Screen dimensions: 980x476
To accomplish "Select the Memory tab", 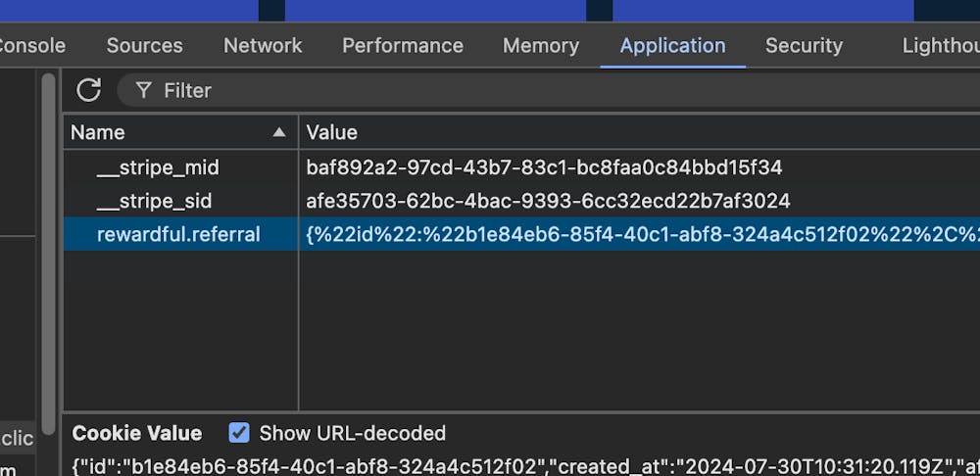I will coord(540,45).
